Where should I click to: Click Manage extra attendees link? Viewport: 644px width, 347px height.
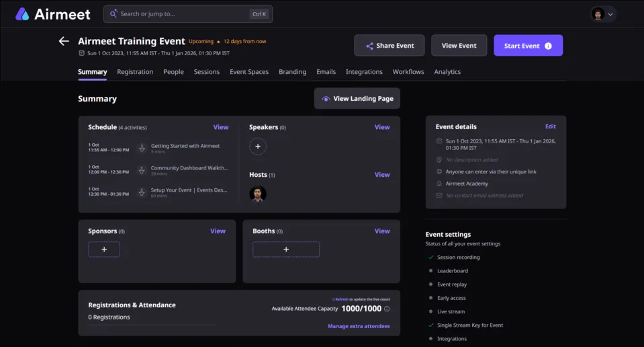pos(359,326)
